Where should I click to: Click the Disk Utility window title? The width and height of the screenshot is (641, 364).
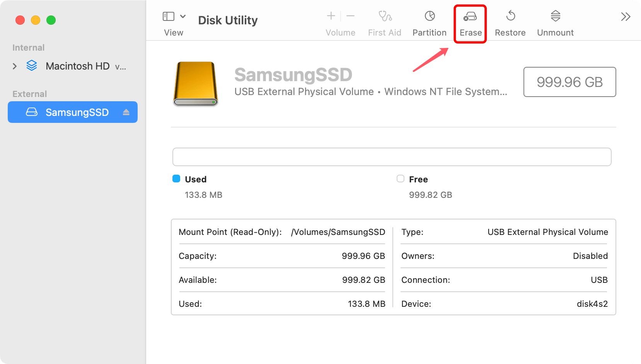(x=228, y=20)
